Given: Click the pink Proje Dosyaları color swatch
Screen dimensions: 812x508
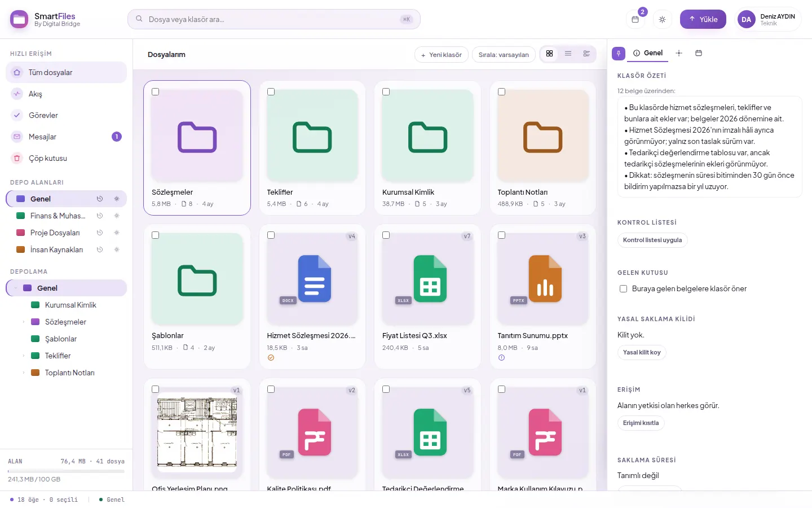Looking at the screenshot, I should click(21, 233).
